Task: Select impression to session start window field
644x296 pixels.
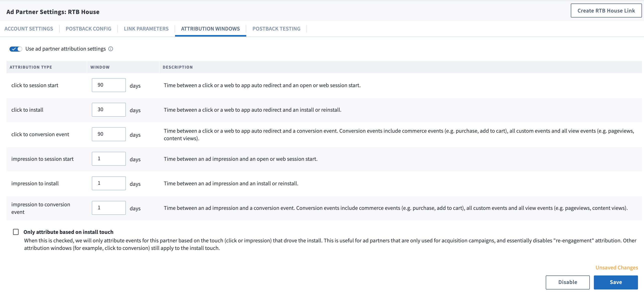Action: [x=109, y=159]
